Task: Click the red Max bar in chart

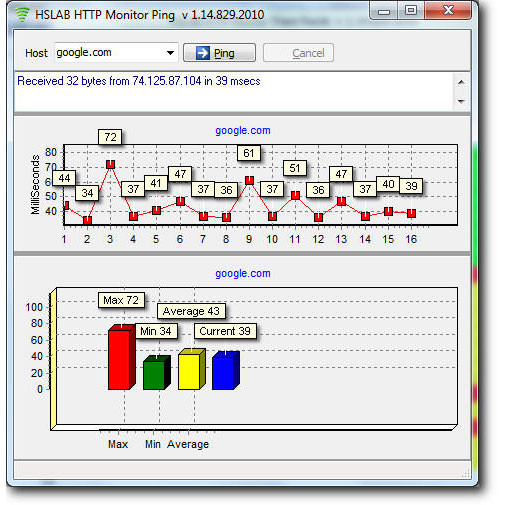Action: (121, 357)
